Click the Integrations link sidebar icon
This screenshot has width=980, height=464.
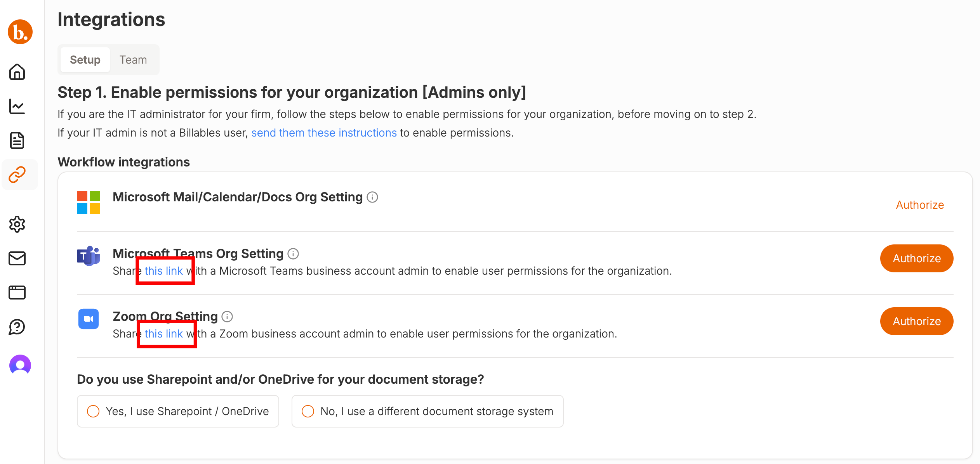(17, 175)
